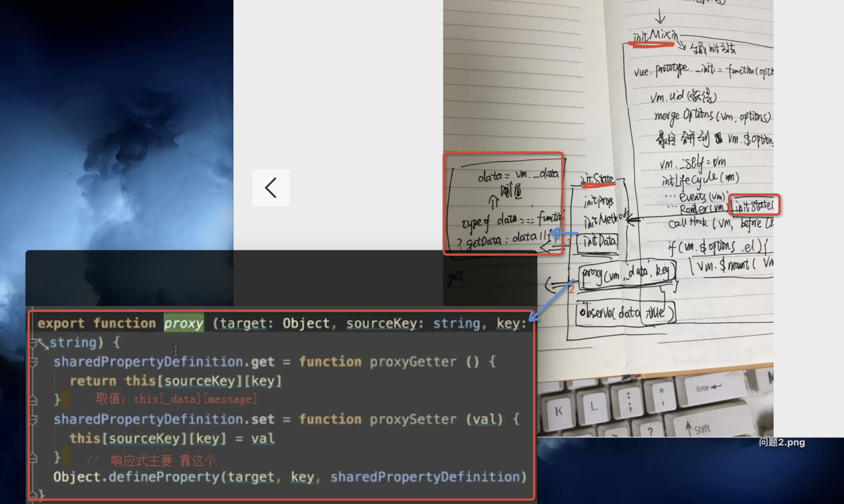Click the back chevron arrow button
This screenshot has width=844, height=504.
point(270,188)
